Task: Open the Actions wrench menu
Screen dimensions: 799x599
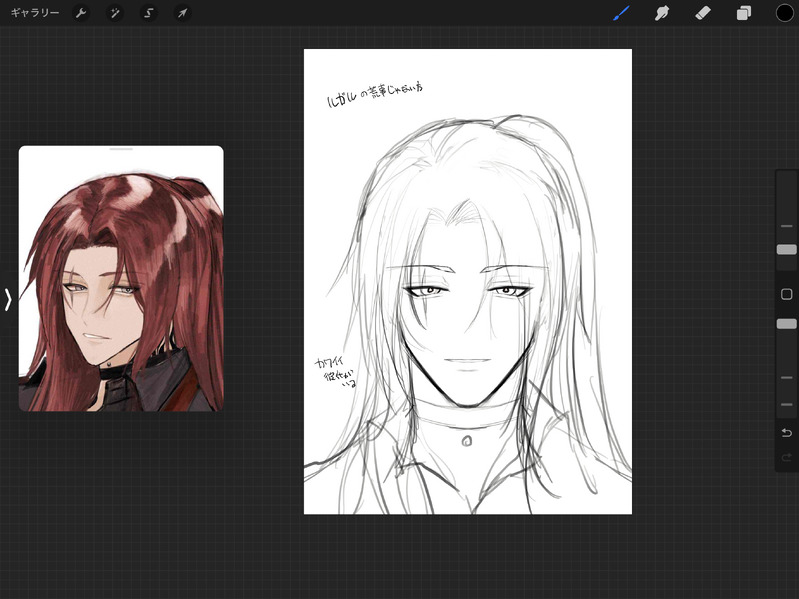Action: [81, 13]
